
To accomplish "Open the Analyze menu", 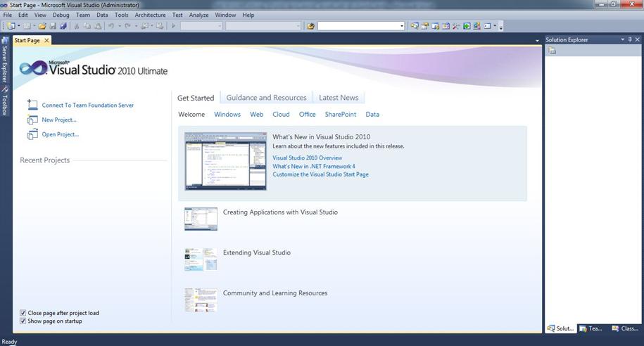I will 198,15.
